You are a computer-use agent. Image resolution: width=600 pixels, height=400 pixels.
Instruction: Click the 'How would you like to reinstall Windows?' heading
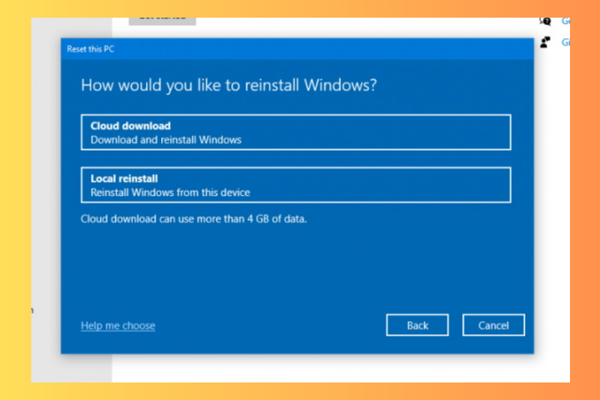click(229, 85)
